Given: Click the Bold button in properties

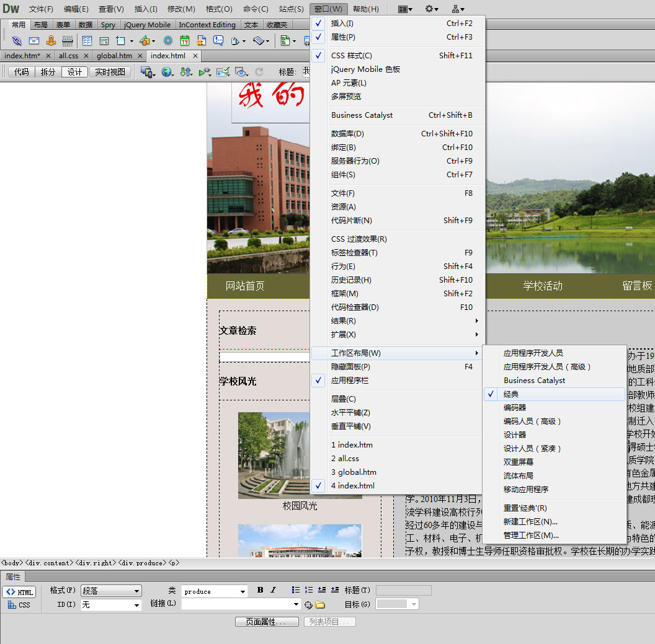Looking at the screenshot, I should (260, 591).
